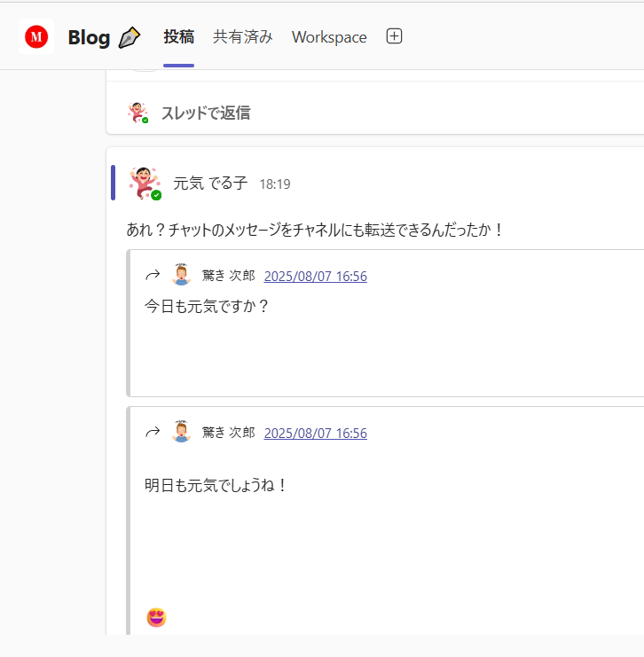Click sender name 元気 でる子
Image resolution: width=644 pixels, height=657 pixels.
tap(210, 184)
